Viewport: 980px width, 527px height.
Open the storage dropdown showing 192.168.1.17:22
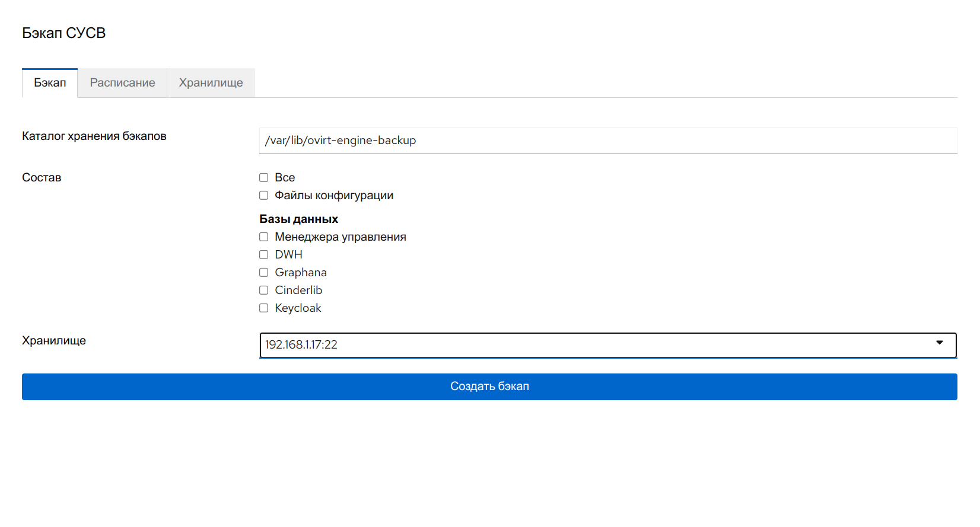(593, 345)
